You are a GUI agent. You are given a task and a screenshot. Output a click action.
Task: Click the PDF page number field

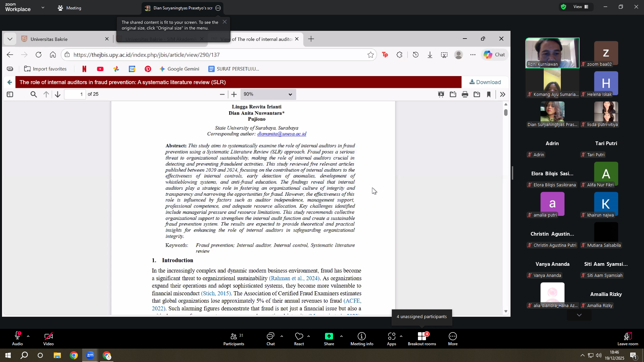click(x=75, y=94)
